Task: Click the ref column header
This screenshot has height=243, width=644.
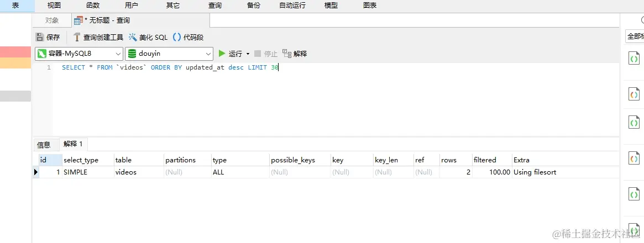Action: pyautogui.click(x=427, y=160)
